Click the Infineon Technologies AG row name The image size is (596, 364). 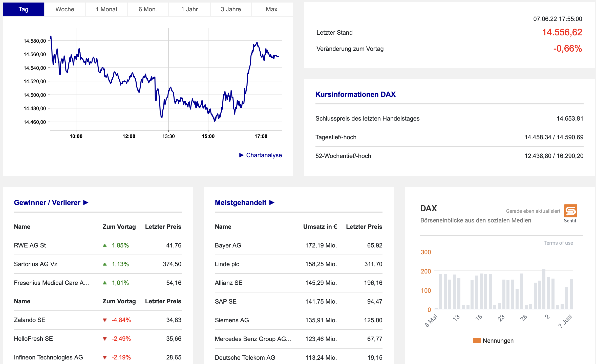click(48, 357)
